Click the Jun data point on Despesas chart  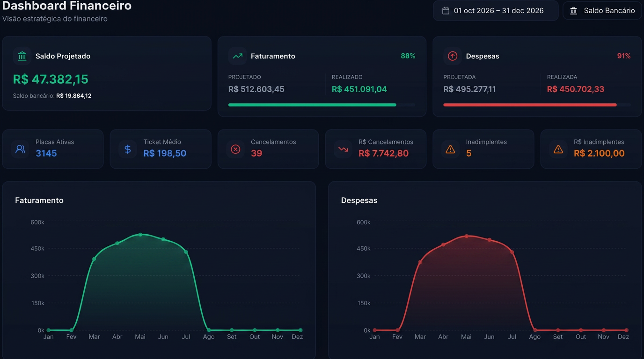490,240
